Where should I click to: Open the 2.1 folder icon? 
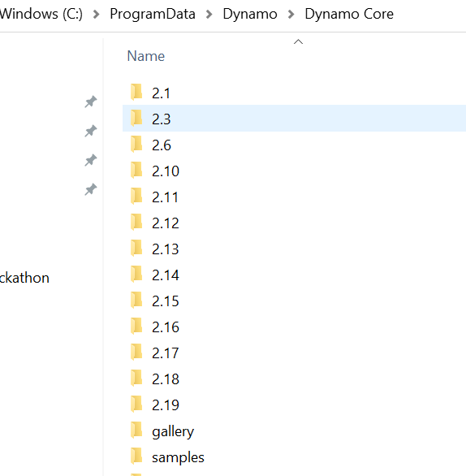pyautogui.click(x=136, y=92)
